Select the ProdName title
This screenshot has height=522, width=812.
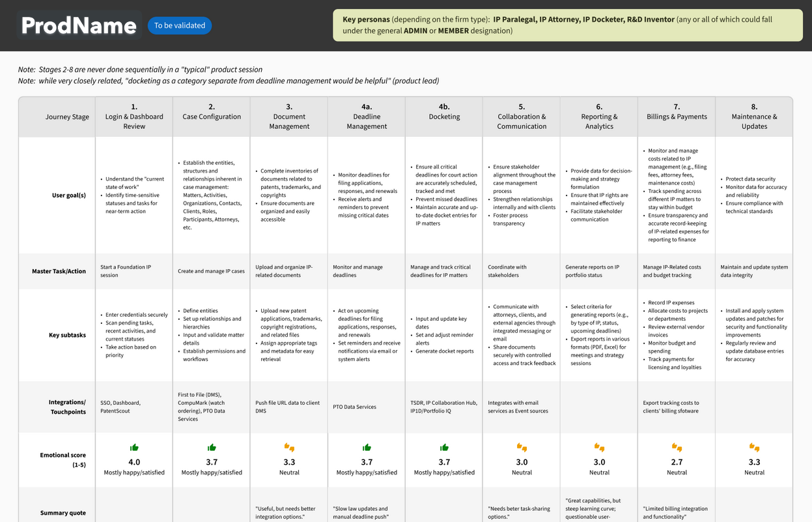click(x=77, y=25)
